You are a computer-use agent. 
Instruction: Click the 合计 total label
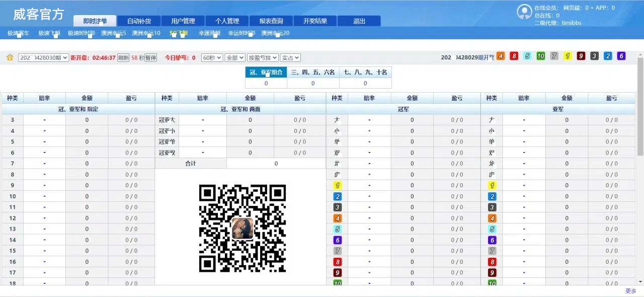pyautogui.click(x=191, y=164)
